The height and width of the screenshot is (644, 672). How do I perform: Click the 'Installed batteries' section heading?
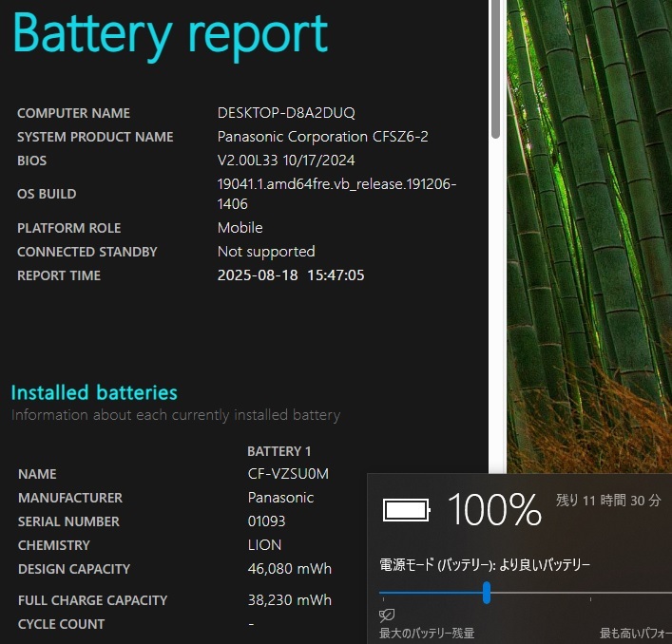(94, 392)
